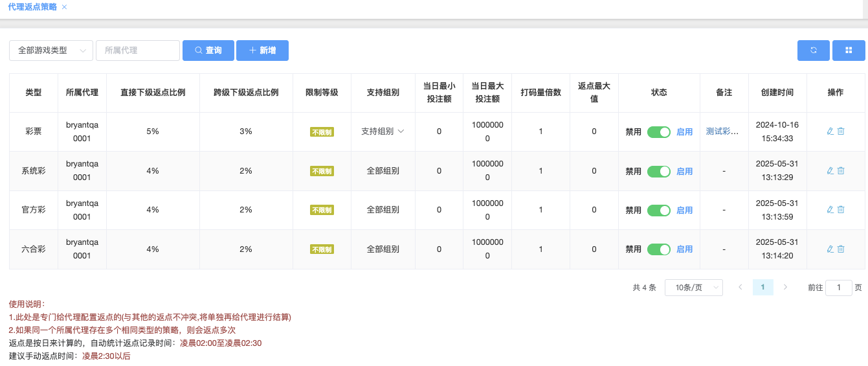868x366 pixels.
Task: Open the 10条/页 page size selector
Action: point(693,288)
